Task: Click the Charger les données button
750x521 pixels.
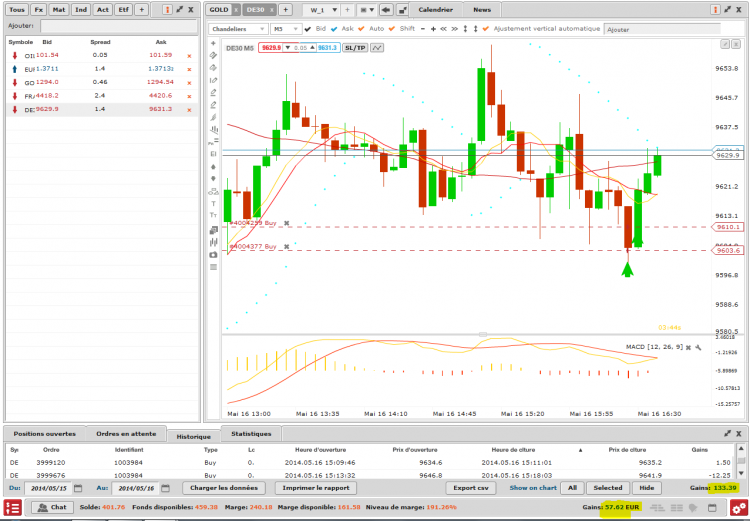Action: point(224,488)
